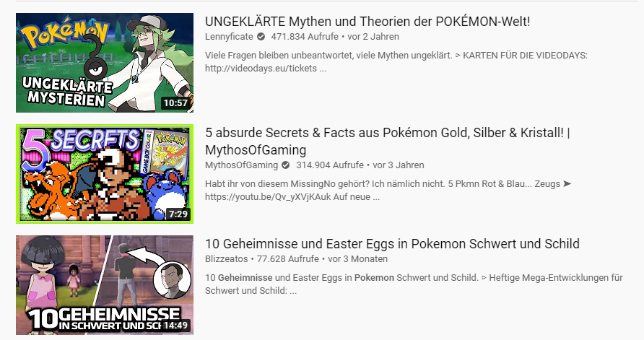Viewport: 644px width, 340px height.
Task: Open the title 10 Geheimnisse und Easter Eggs
Action: tap(392, 243)
